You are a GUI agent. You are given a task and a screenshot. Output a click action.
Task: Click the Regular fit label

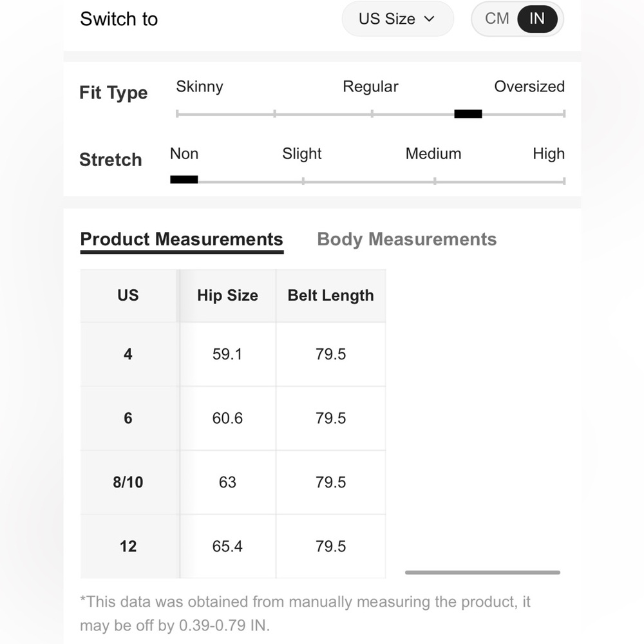[370, 87]
